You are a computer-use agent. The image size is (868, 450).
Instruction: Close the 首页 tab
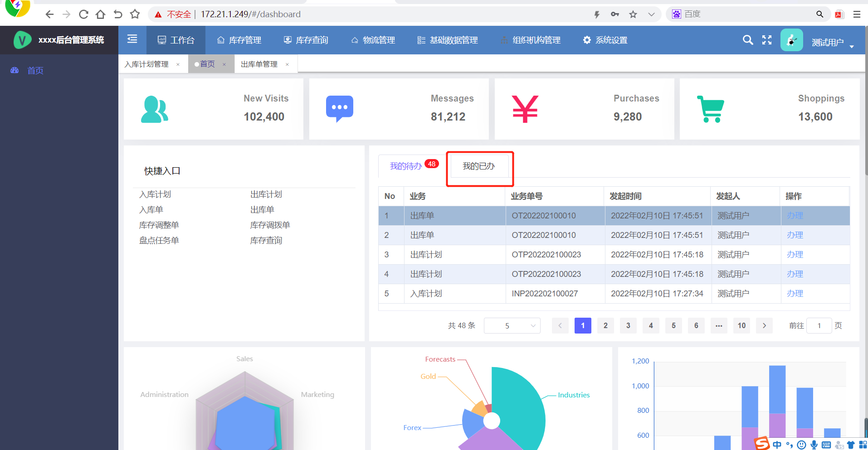click(x=224, y=64)
